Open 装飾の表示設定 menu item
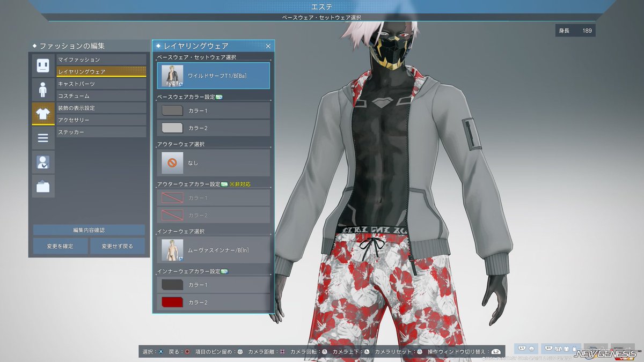This screenshot has width=644, height=362. pyautogui.click(x=101, y=108)
